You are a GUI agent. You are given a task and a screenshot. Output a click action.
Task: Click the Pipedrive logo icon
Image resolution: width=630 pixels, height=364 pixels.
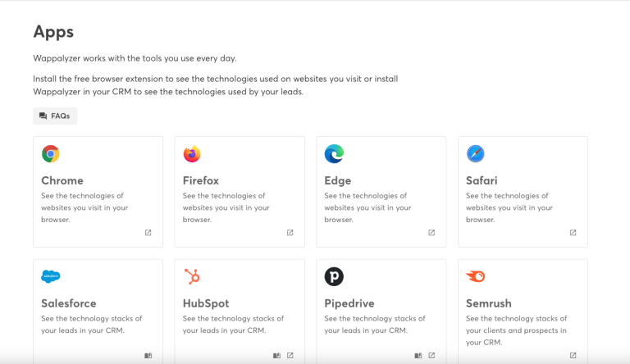(334, 276)
